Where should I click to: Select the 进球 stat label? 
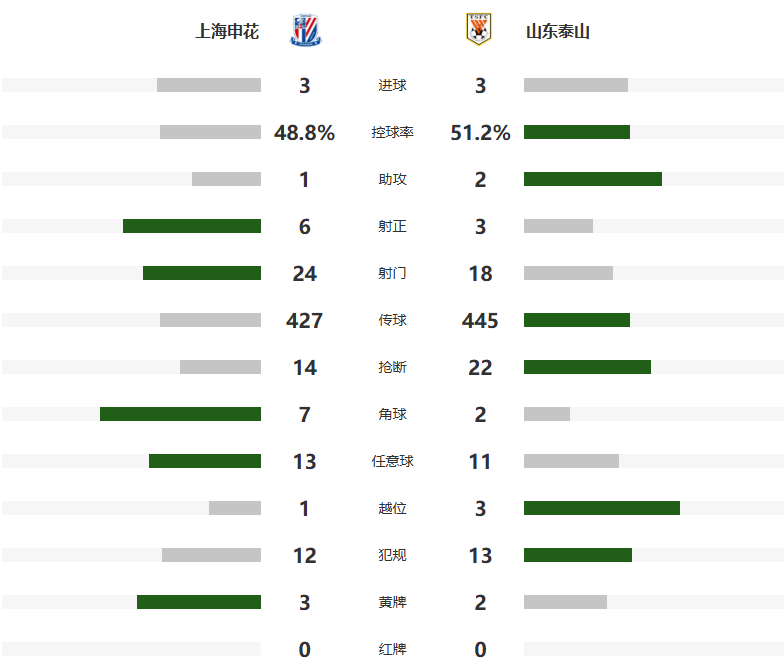point(392,86)
